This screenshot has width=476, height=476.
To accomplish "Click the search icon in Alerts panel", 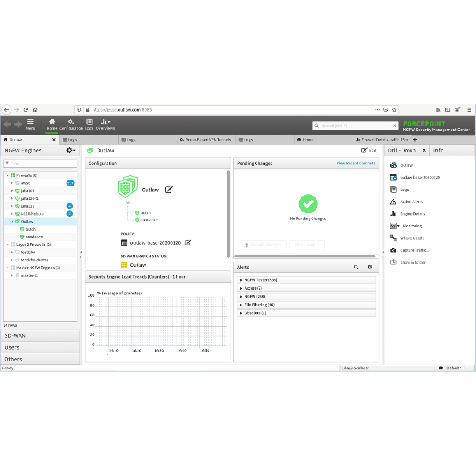I will (x=356, y=267).
